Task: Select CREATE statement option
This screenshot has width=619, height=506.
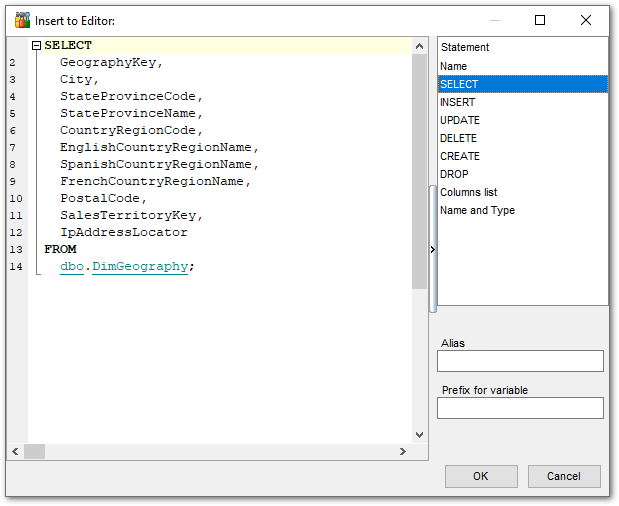Action: click(x=460, y=156)
